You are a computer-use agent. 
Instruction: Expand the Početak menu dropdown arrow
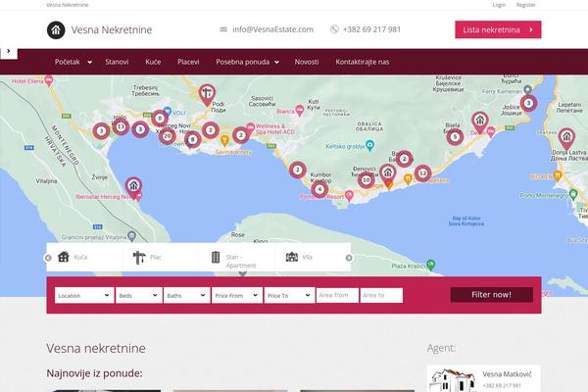[89, 63]
